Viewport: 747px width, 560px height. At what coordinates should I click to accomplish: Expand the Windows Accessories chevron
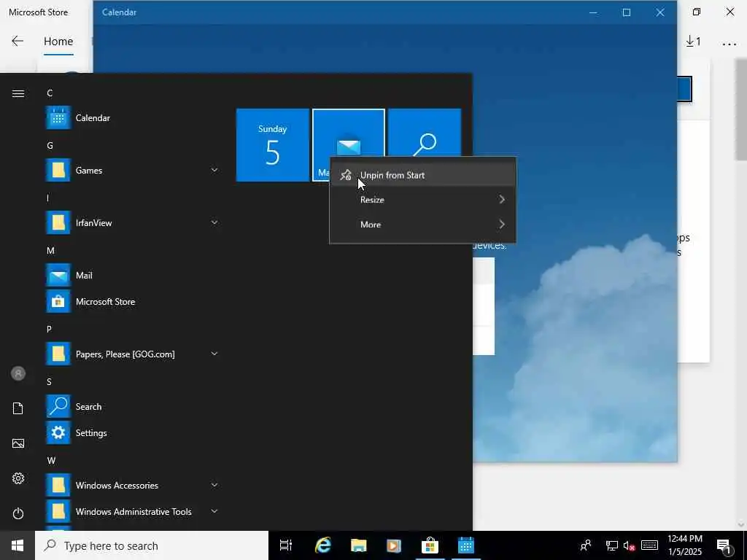(214, 485)
